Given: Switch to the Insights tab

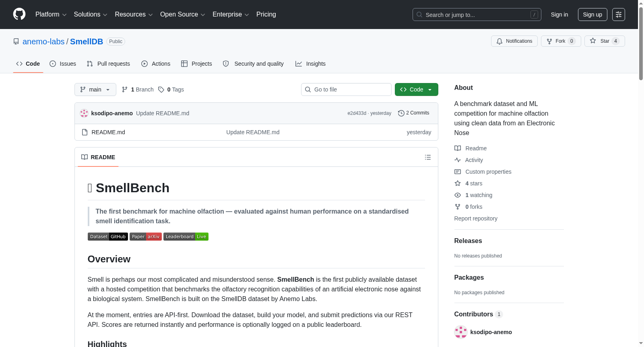Looking at the screenshot, I should (310, 64).
